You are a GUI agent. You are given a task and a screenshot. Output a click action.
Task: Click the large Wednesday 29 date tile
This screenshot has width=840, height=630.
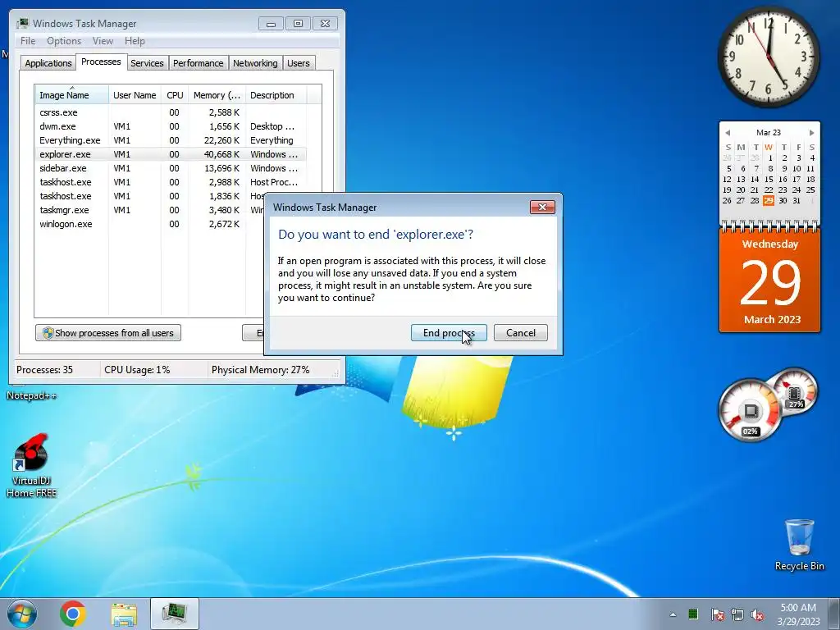(x=769, y=281)
